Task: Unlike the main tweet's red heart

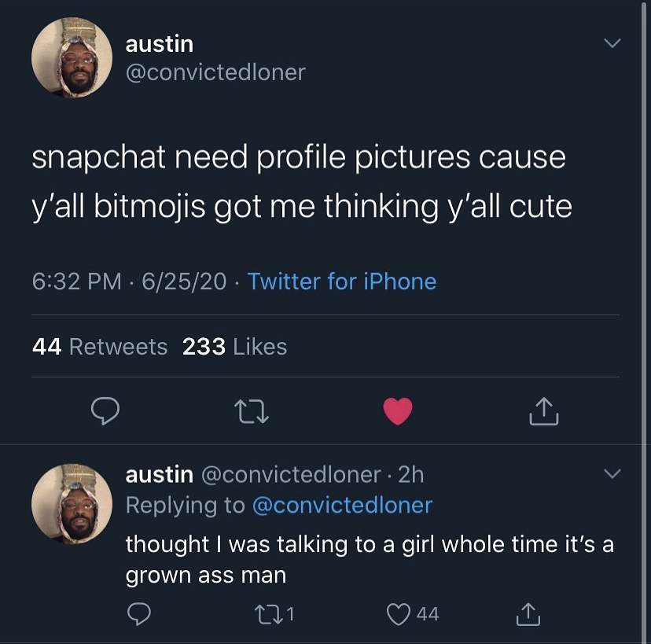Action: click(x=398, y=410)
